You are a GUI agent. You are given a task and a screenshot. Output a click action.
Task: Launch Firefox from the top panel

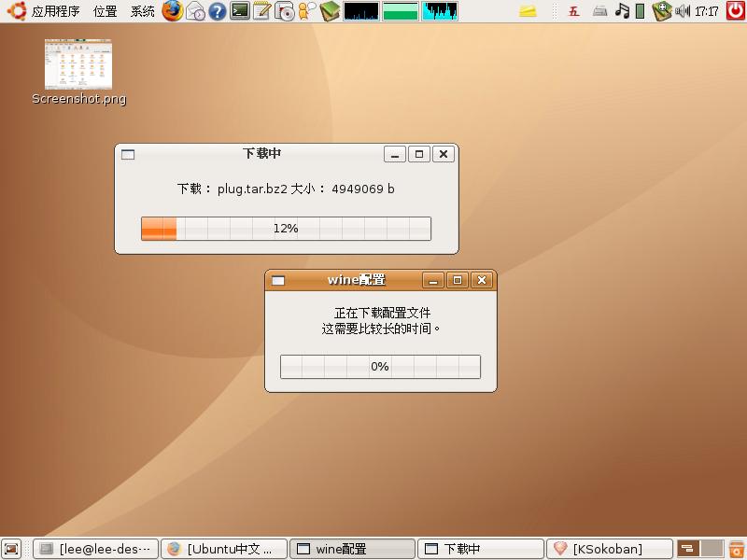(173, 11)
